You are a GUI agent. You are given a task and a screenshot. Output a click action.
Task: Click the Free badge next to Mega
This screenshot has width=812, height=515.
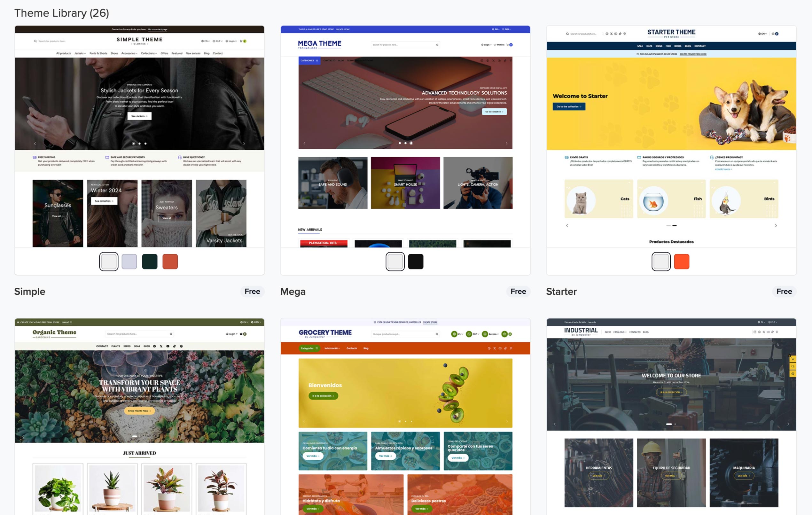tap(518, 292)
